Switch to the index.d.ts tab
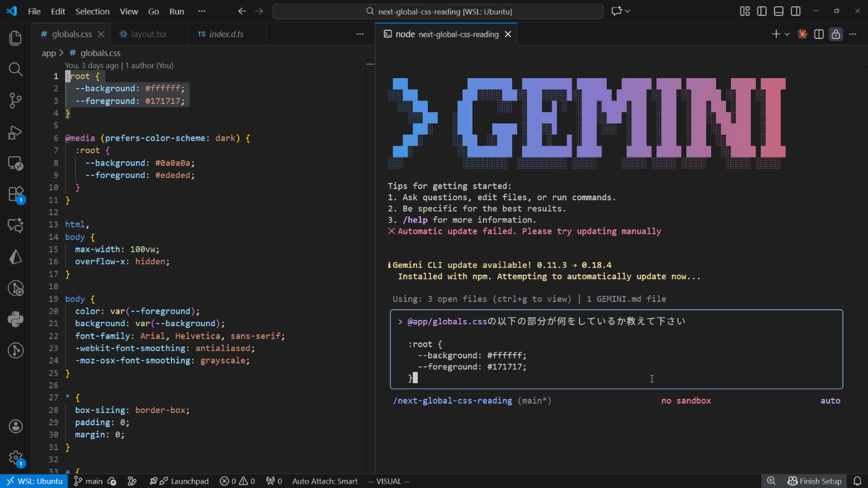Screen dimensions: 868x488 [x=227, y=34]
